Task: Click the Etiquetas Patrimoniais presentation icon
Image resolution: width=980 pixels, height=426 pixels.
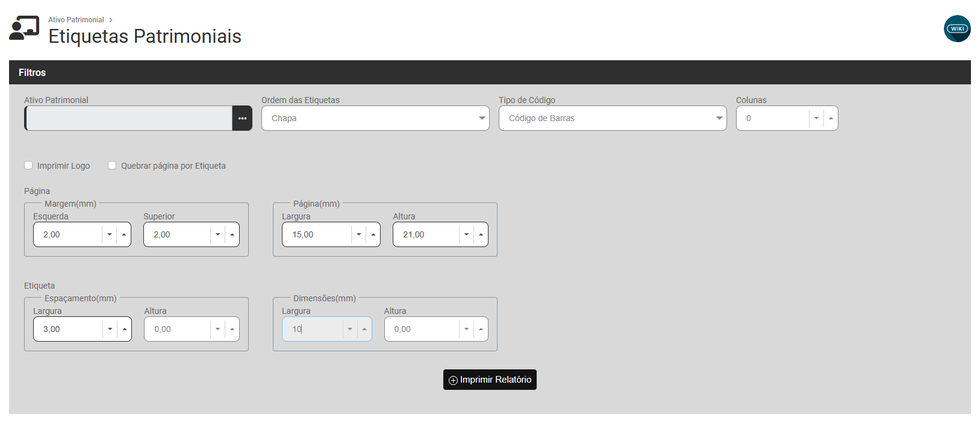Action: tap(24, 28)
